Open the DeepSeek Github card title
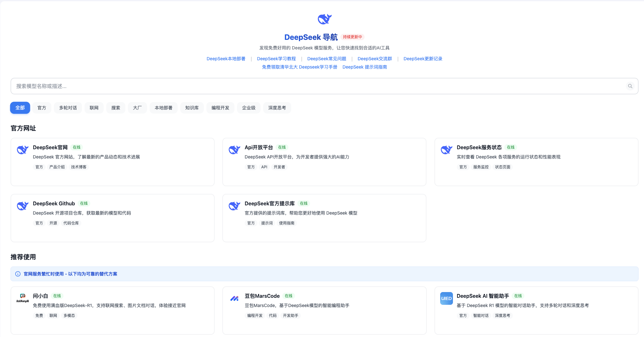 tap(54, 203)
